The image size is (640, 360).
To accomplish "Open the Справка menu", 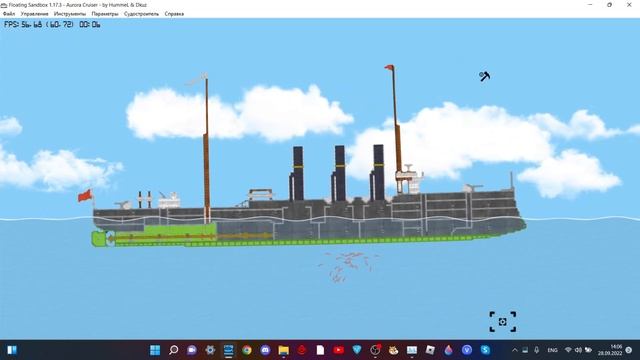I will (x=174, y=14).
